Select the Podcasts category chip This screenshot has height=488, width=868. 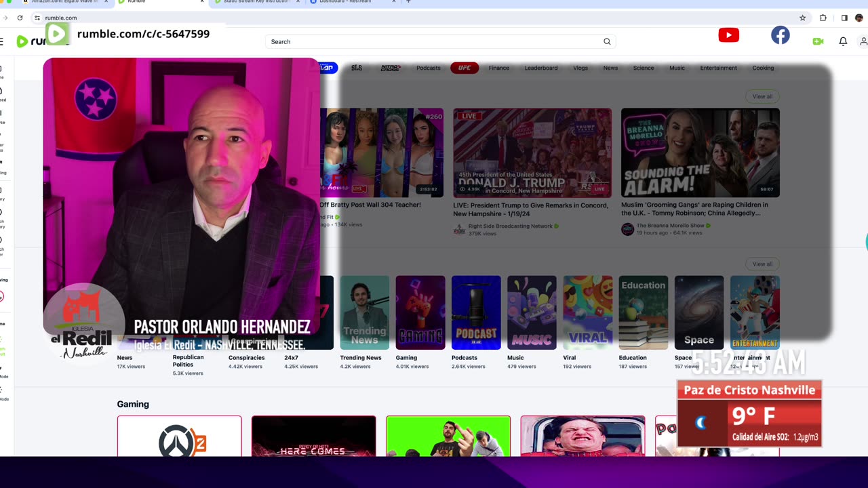click(x=429, y=68)
